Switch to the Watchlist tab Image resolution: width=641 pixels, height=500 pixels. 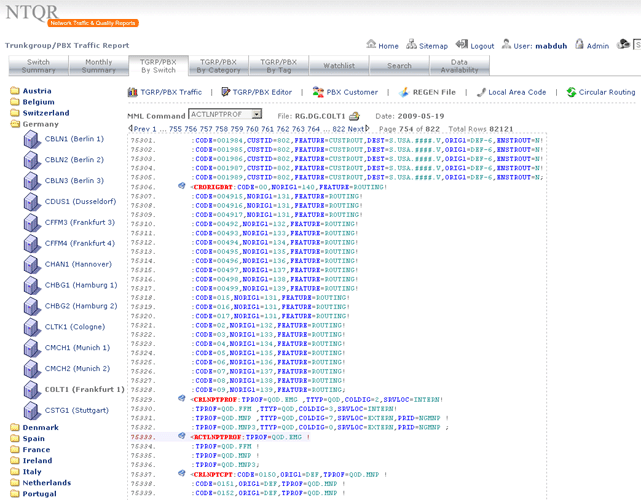(x=339, y=66)
